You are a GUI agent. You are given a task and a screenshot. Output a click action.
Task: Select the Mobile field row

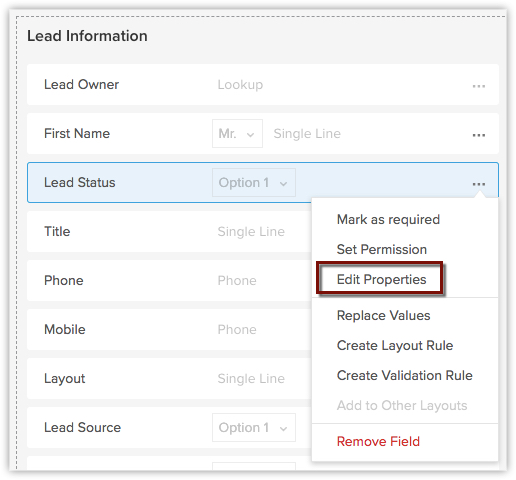[169, 330]
